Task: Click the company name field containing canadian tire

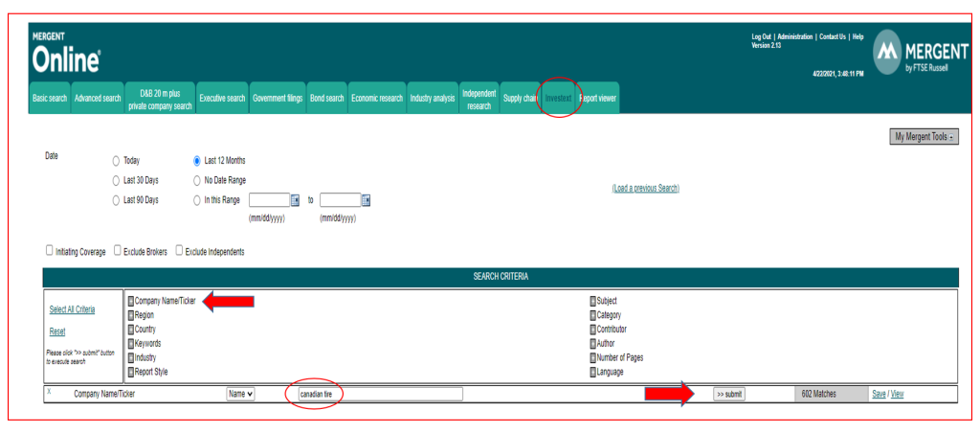Action: pyautogui.click(x=381, y=395)
